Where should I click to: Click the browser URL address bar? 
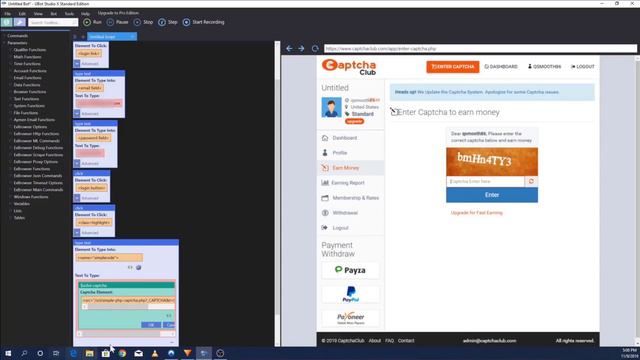480,49
